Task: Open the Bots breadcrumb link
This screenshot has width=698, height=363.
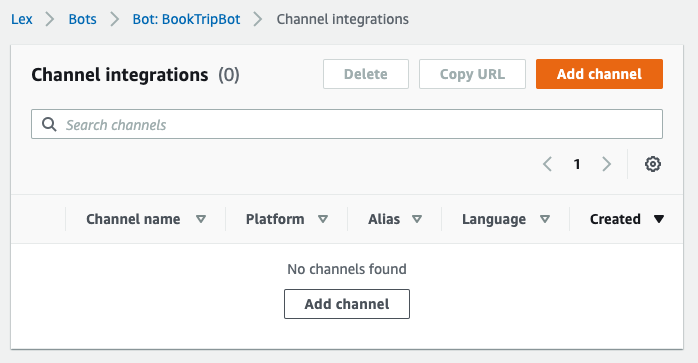Action: click(82, 19)
